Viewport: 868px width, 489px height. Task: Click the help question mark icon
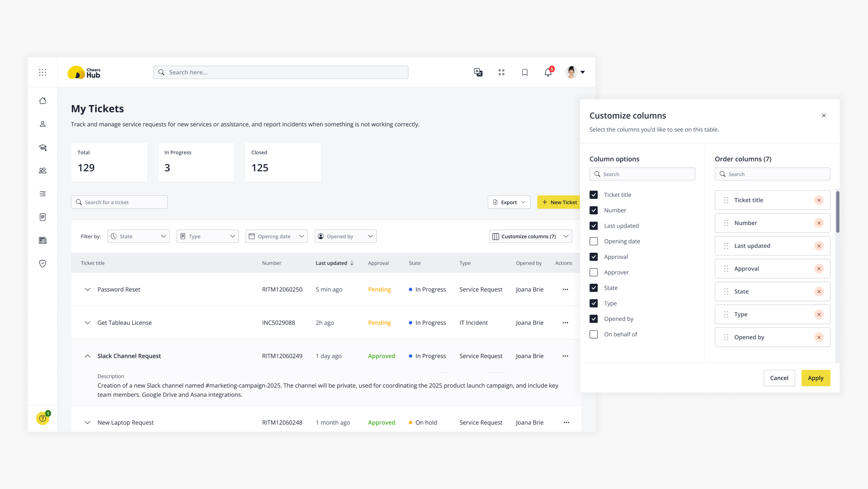coord(43,418)
